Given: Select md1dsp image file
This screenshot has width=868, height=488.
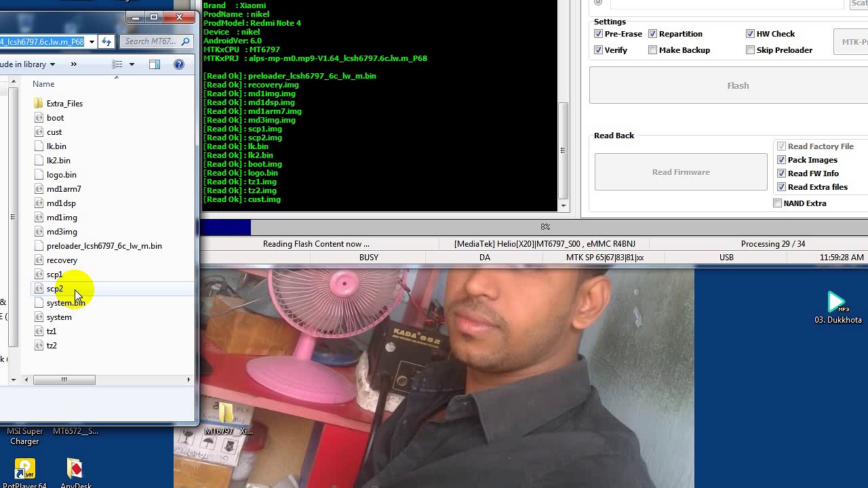Looking at the screenshot, I should pyautogui.click(x=61, y=203).
